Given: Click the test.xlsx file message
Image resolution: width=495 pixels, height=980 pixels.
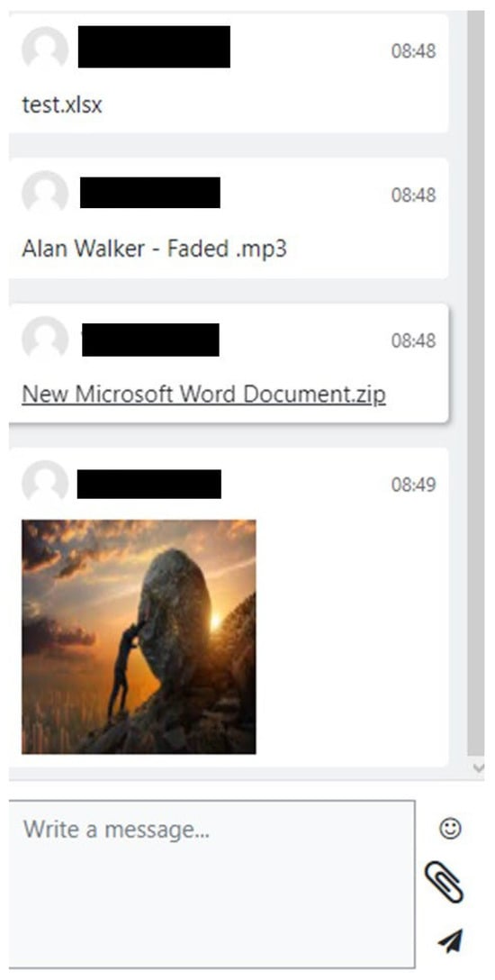Looking at the screenshot, I should point(62,104).
